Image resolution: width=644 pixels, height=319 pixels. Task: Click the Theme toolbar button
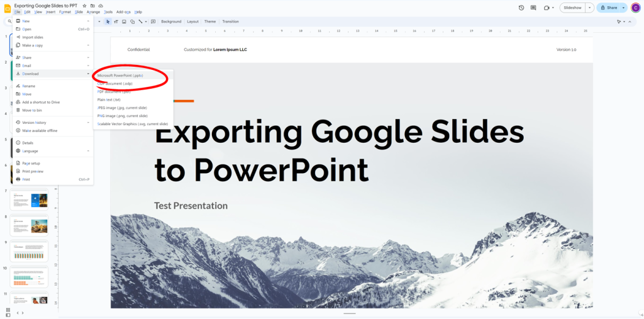point(210,21)
